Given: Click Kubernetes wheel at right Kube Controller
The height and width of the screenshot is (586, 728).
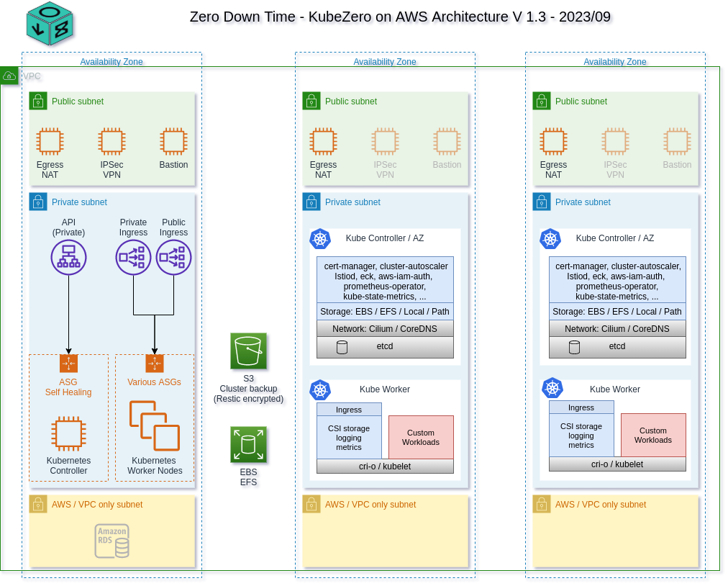Looking at the screenshot, I should [550, 239].
